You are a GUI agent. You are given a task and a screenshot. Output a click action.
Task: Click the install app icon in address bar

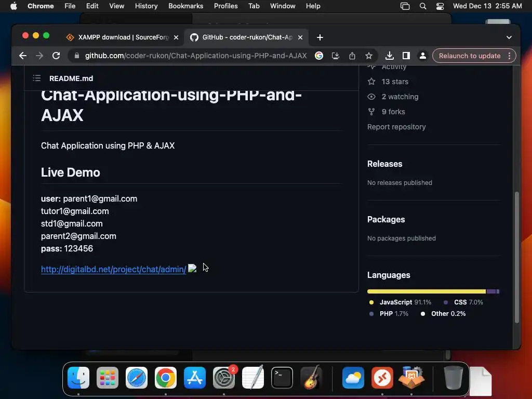coord(336,56)
